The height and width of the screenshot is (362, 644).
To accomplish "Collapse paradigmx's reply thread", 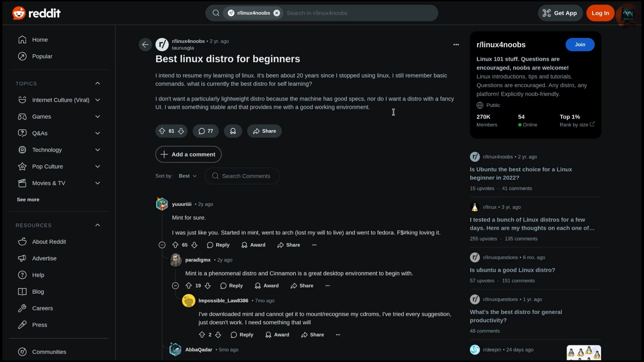I will [175, 286].
